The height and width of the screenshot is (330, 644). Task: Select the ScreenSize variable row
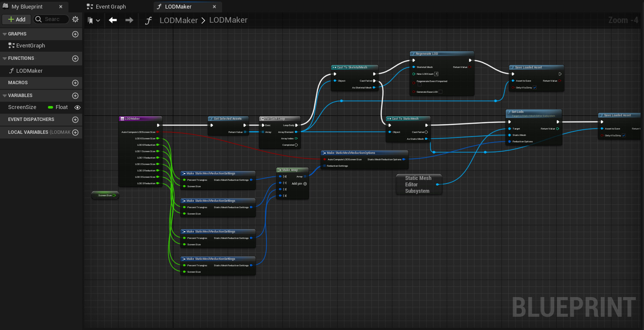click(x=41, y=107)
